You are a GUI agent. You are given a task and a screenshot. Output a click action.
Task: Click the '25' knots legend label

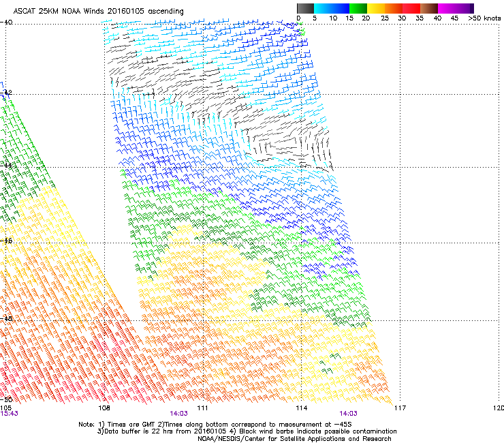pos(385,18)
